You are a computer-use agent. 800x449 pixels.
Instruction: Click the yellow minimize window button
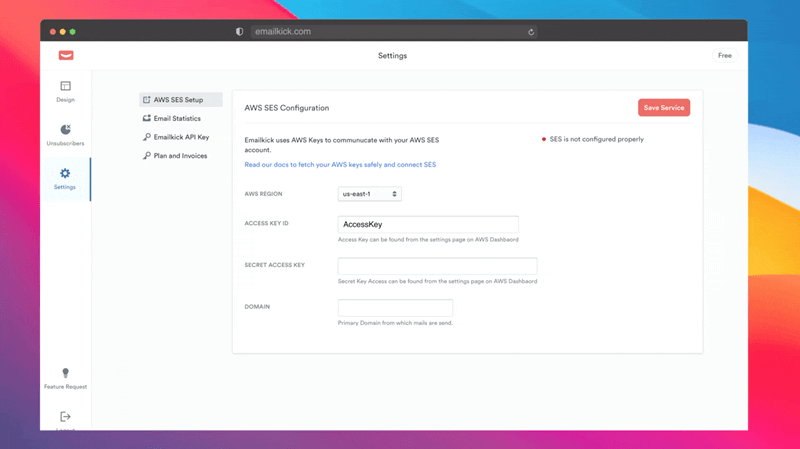pyautogui.click(x=63, y=32)
